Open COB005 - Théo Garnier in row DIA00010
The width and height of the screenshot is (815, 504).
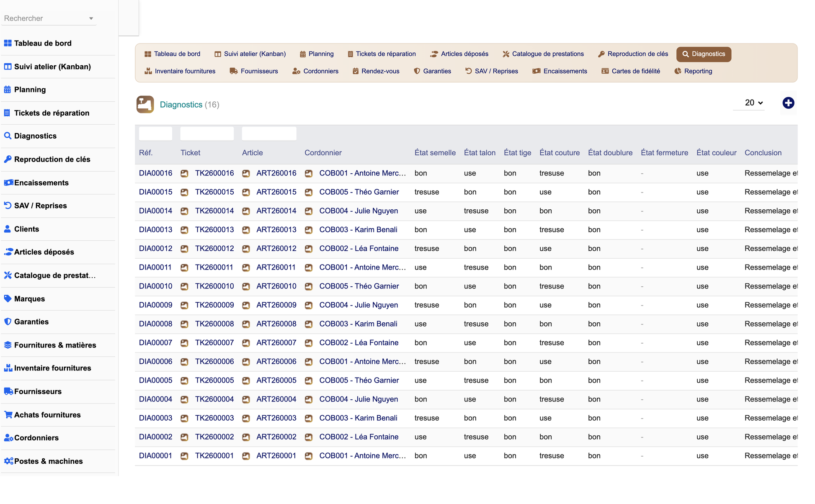pyautogui.click(x=359, y=286)
